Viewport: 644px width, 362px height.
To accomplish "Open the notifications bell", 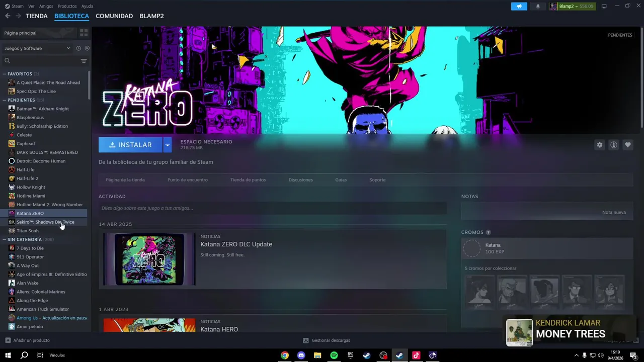I will point(538,6).
